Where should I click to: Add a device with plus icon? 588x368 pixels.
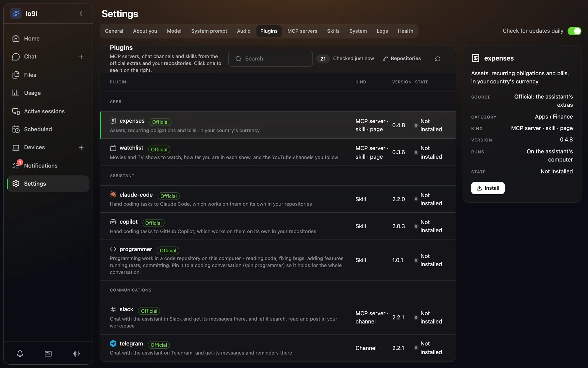[x=81, y=148]
